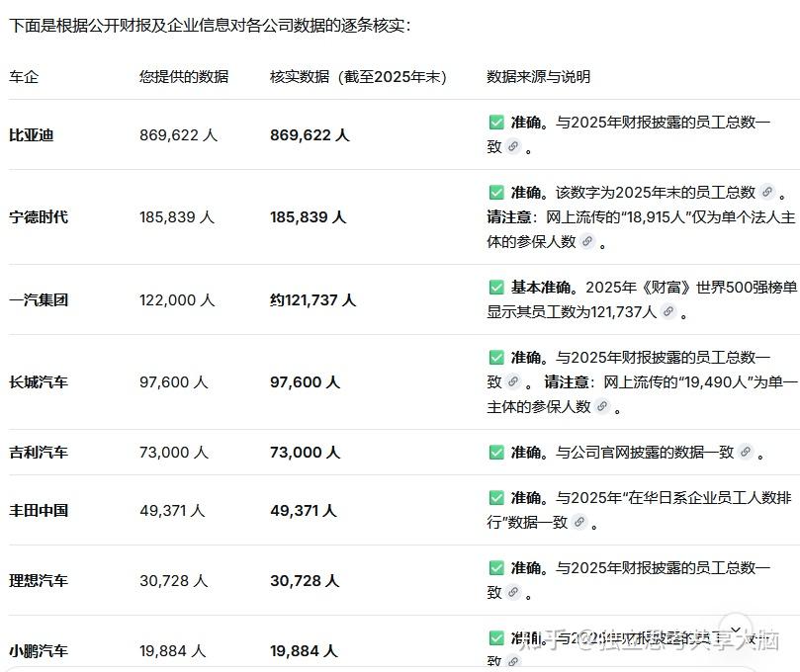Select company name 一汽集团
The image size is (800, 672).
pyautogui.click(x=39, y=299)
